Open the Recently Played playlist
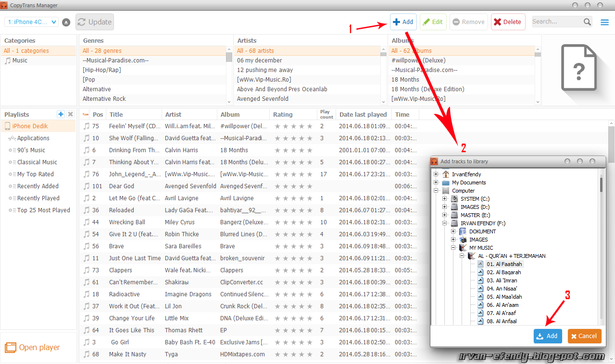This screenshot has height=364, width=615. pos(38,198)
